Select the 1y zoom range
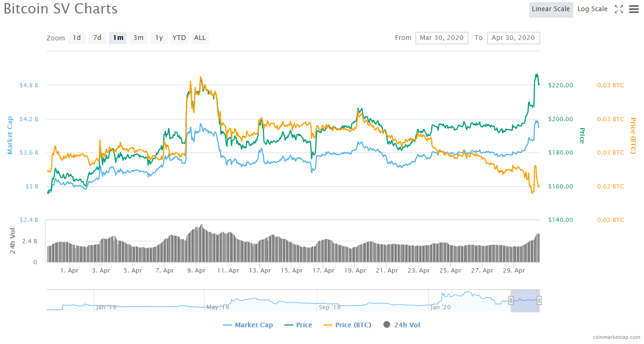Image resolution: width=644 pixels, height=344 pixels. coord(159,38)
